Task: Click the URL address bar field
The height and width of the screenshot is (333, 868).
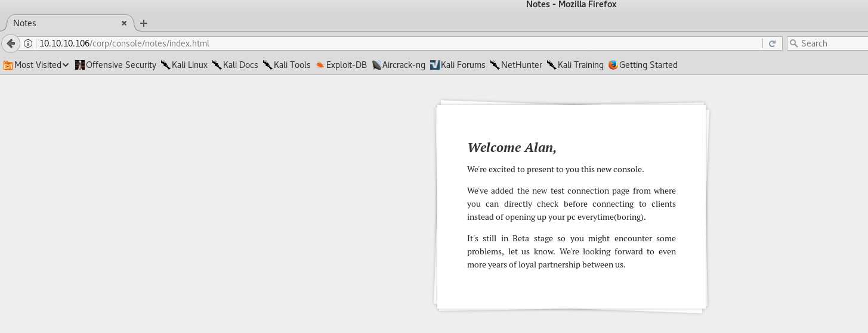Action: tap(418, 43)
